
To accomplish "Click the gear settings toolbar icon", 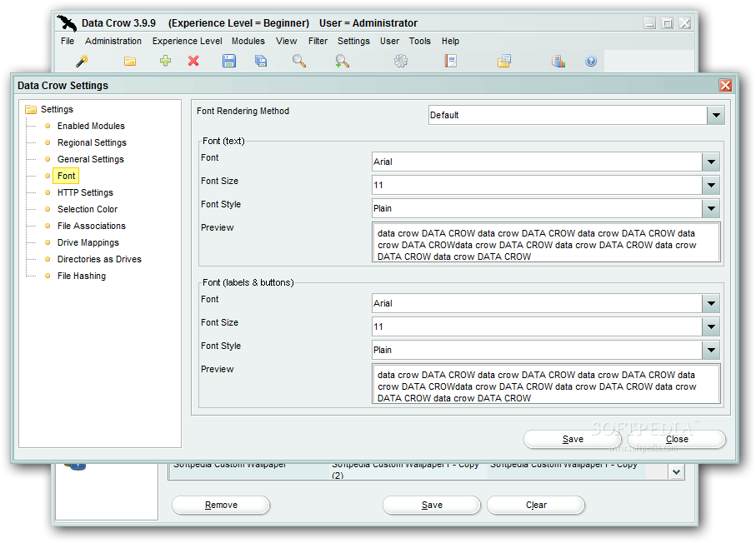I will [x=401, y=61].
